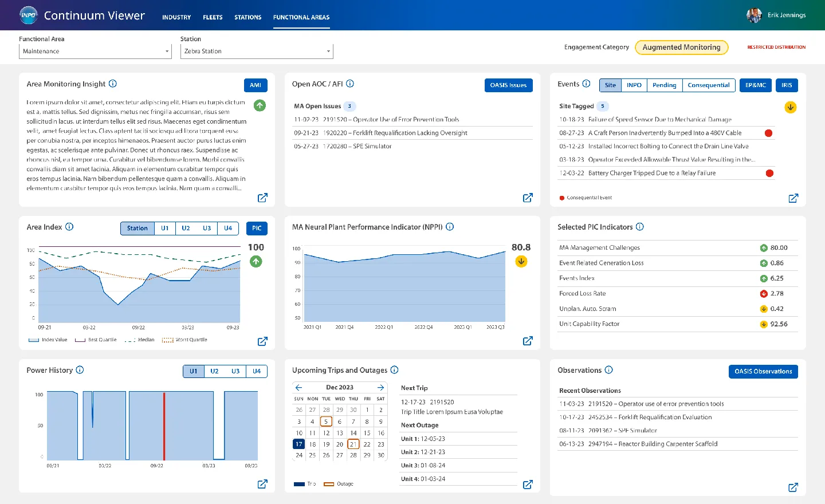825x504 pixels.
Task: Click the external link icon on Observations panel
Action: (793, 487)
